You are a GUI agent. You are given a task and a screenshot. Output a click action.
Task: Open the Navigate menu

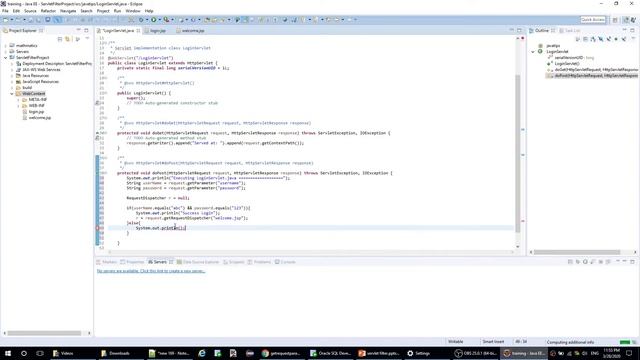[x=68, y=11]
